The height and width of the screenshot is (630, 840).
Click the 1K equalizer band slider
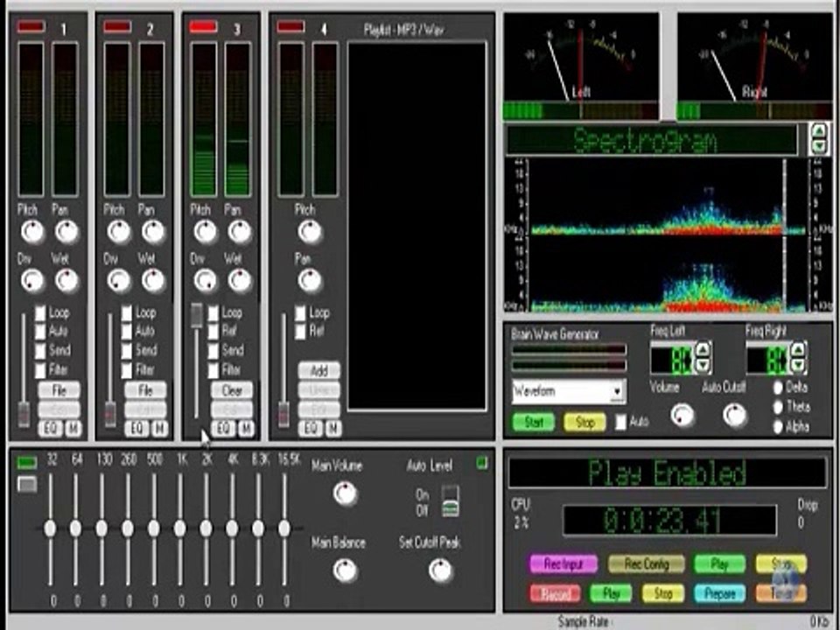(x=180, y=528)
